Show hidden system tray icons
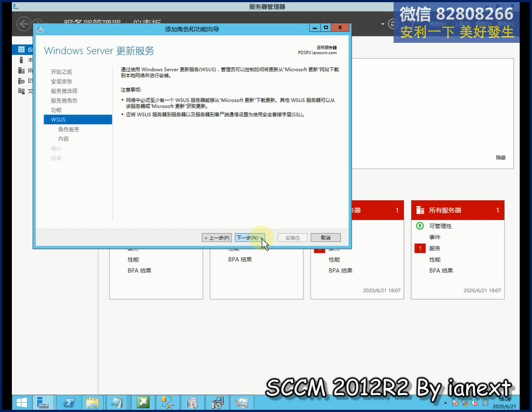The image size is (532, 412). click(446, 403)
